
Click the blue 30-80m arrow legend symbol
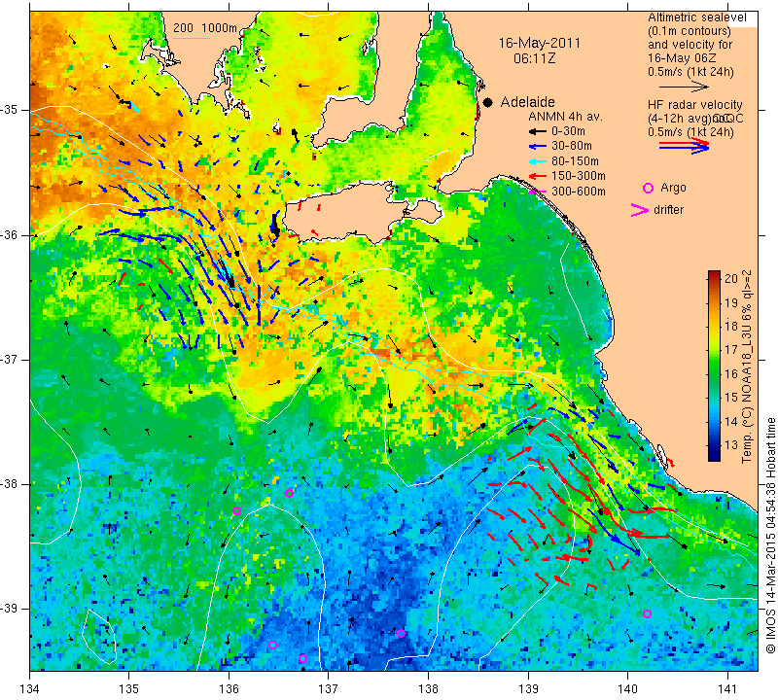(x=537, y=147)
